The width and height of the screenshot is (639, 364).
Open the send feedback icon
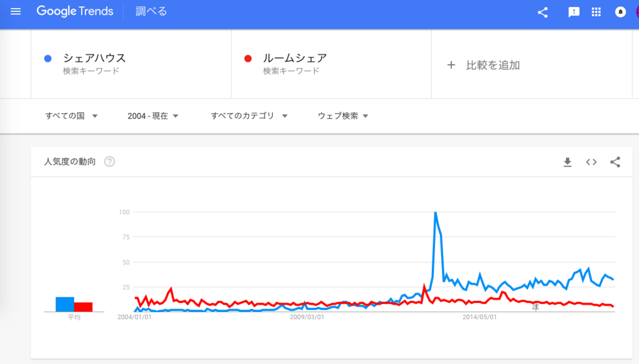click(x=572, y=11)
